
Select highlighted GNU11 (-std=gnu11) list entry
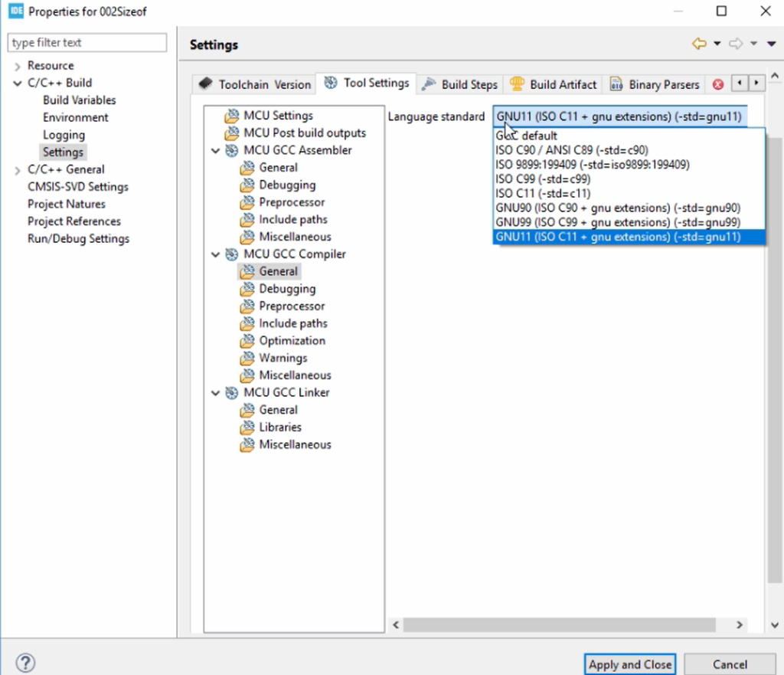629,238
